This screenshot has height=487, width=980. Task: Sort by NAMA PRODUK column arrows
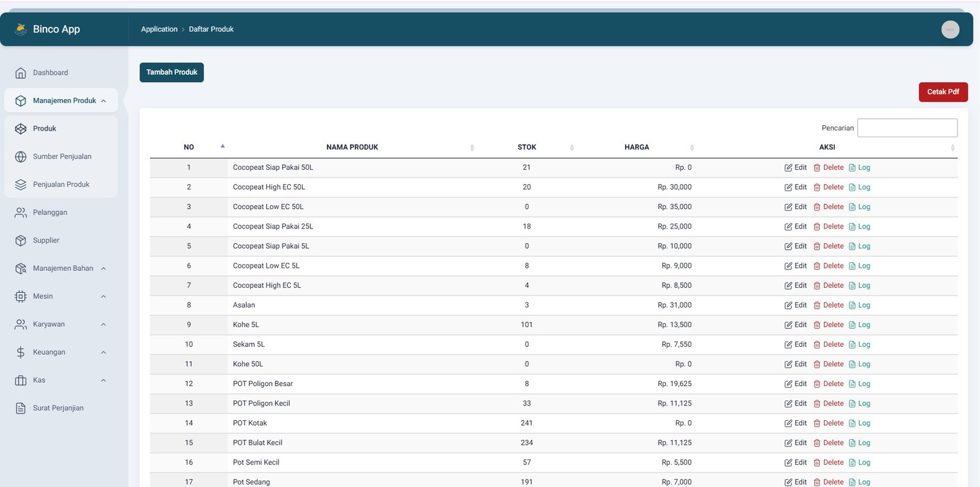pos(472,148)
